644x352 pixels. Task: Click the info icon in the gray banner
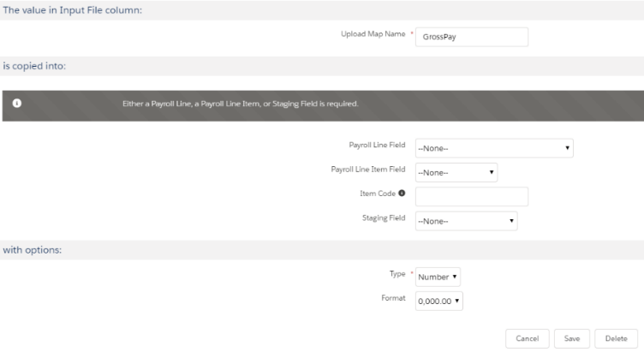15,104
